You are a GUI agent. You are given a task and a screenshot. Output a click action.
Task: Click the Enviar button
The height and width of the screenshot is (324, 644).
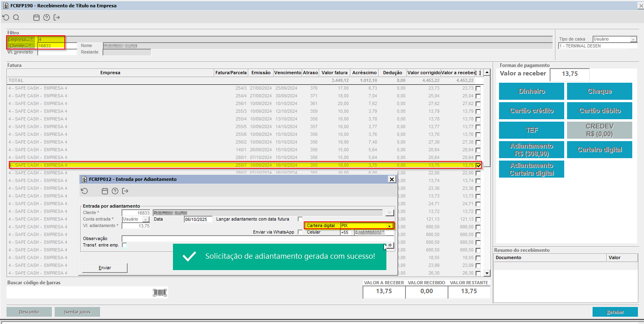105,268
